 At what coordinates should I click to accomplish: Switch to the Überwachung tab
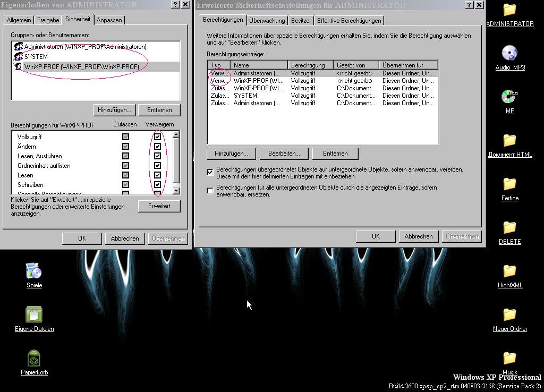[x=267, y=21]
